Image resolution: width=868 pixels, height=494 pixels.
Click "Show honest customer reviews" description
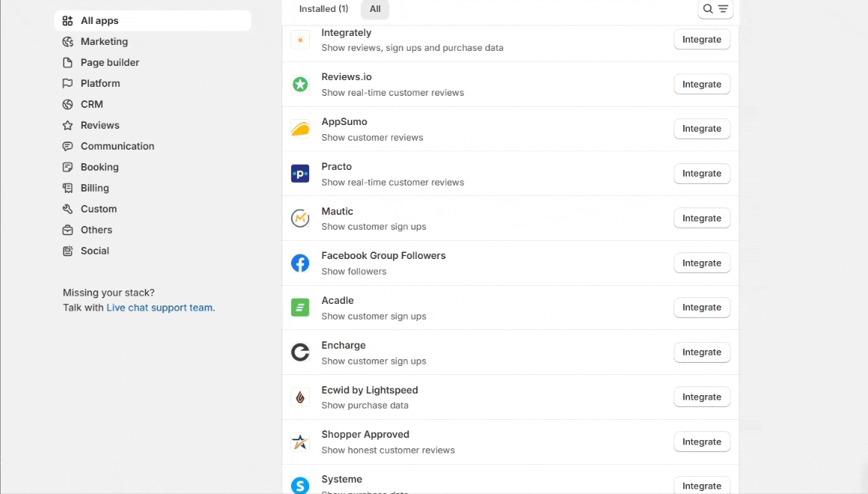388,451
